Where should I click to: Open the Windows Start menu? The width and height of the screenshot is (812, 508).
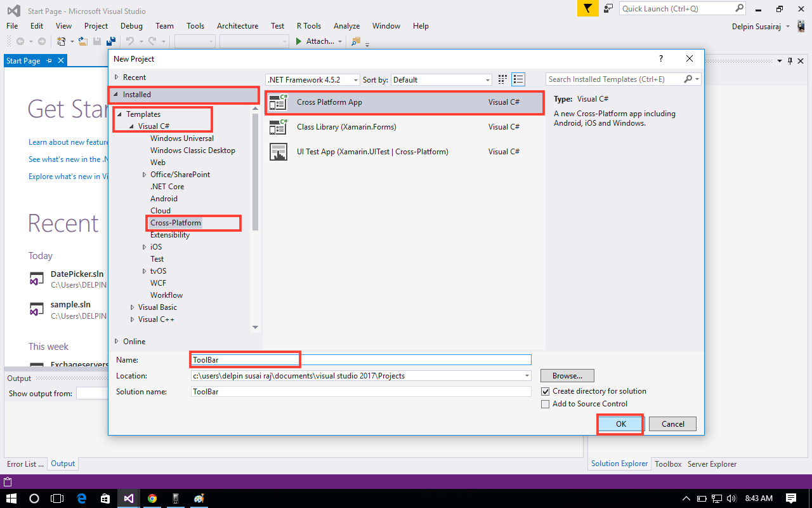point(11,498)
